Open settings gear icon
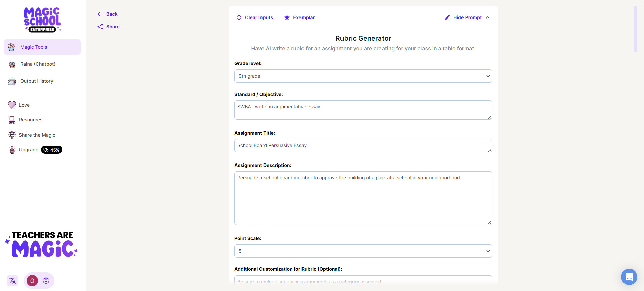Screen dimensions: 644x291 [46, 281]
